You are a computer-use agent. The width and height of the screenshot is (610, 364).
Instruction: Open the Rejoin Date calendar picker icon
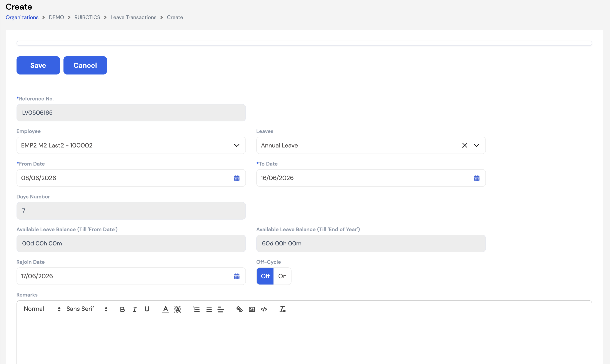tap(237, 276)
